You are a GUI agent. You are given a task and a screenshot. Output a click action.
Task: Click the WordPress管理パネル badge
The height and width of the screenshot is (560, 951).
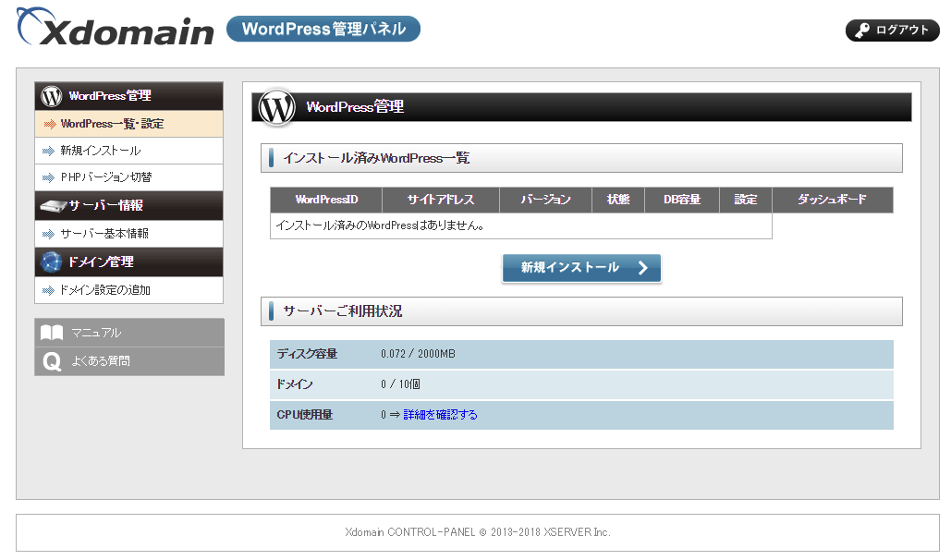point(323,30)
